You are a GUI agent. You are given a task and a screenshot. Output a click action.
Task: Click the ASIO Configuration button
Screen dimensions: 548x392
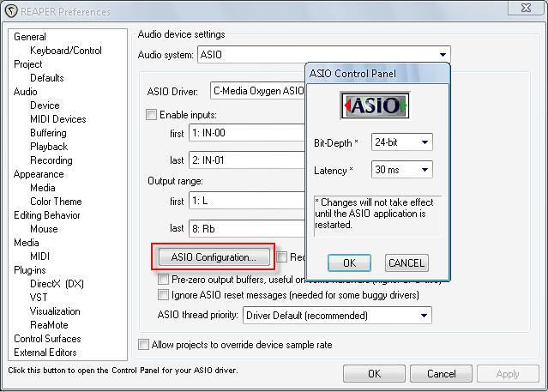coord(214,257)
